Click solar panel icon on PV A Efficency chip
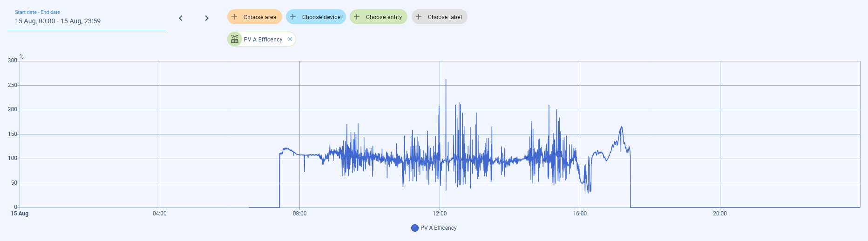The width and height of the screenshot is (868, 241). pos(235,39)
